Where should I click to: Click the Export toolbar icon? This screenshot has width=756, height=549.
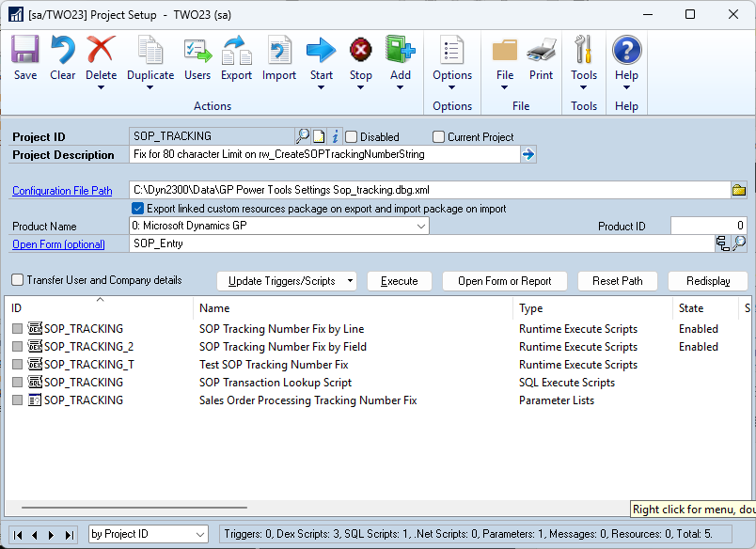[236, 50]
